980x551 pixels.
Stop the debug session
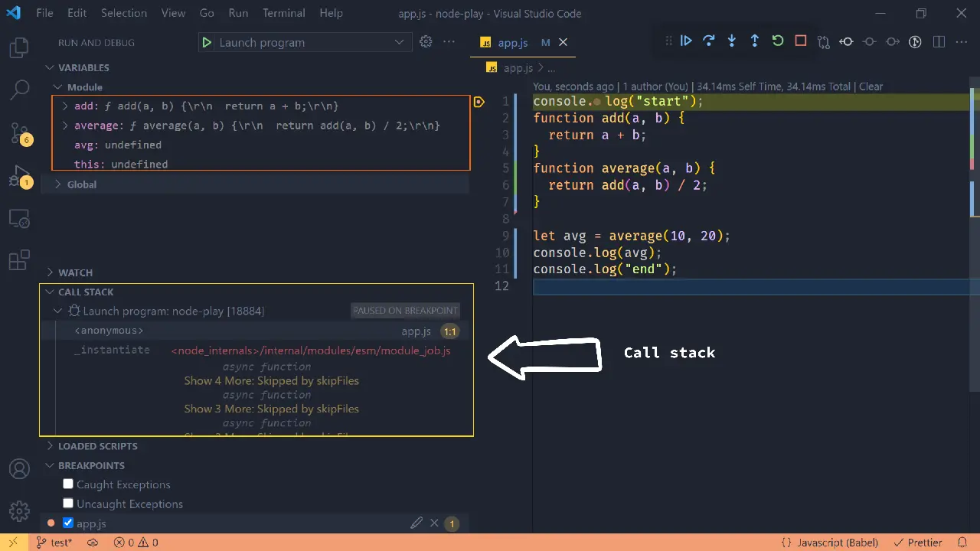coord(801,41)
